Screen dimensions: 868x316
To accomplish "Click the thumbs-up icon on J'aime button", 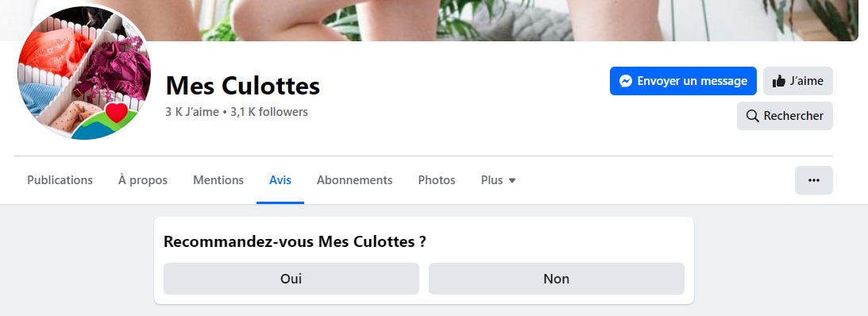I will pos(779,81).
